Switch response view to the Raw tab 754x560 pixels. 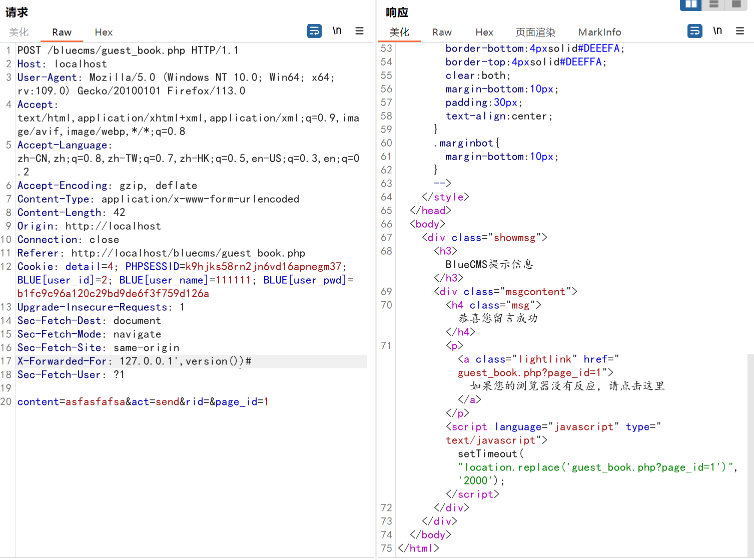(x=442, y=32)
